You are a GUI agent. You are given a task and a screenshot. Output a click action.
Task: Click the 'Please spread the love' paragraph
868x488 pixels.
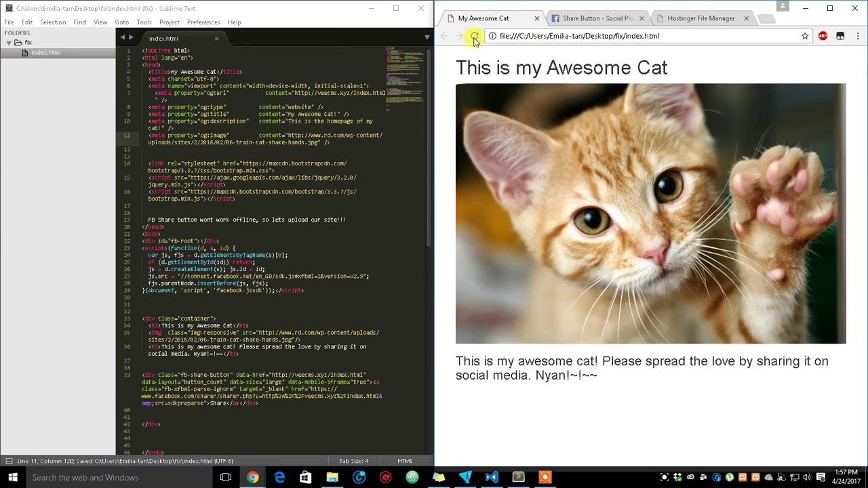pos(642,368)
